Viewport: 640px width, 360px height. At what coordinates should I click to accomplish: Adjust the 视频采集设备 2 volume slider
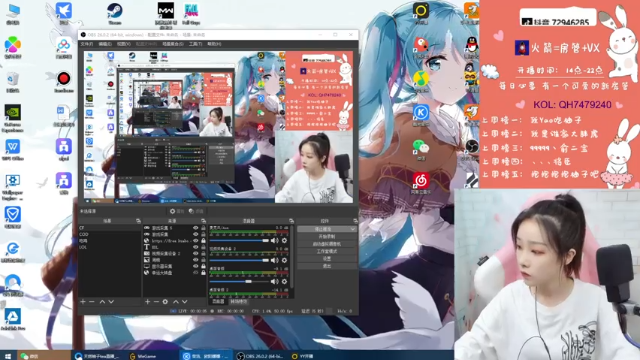coord(239,260)
